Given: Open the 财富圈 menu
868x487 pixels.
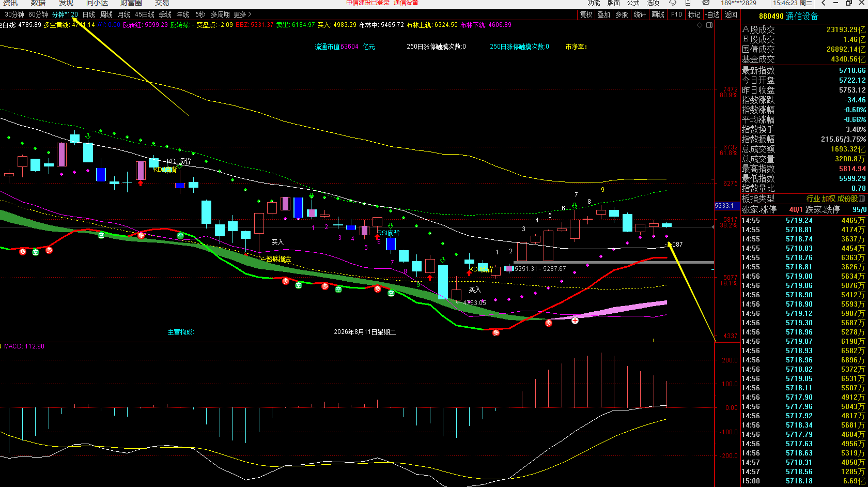Looking at the screenshot, I should (131, 3).
